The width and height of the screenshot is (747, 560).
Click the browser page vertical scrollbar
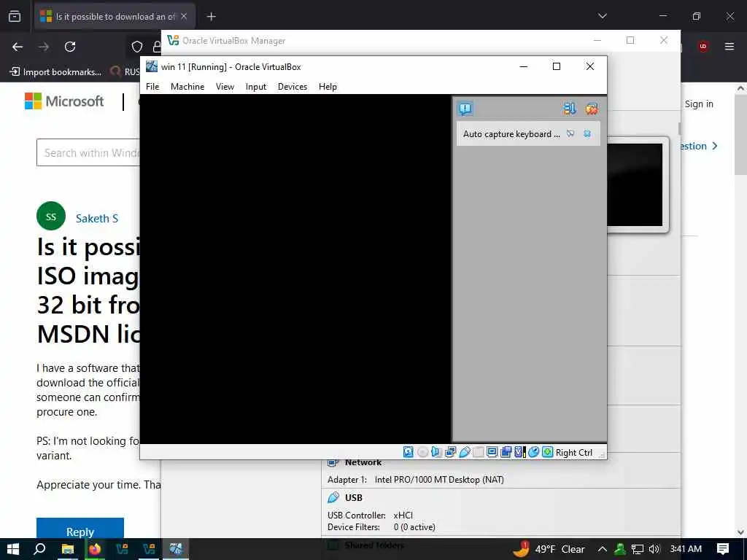(x=740, y=133)
